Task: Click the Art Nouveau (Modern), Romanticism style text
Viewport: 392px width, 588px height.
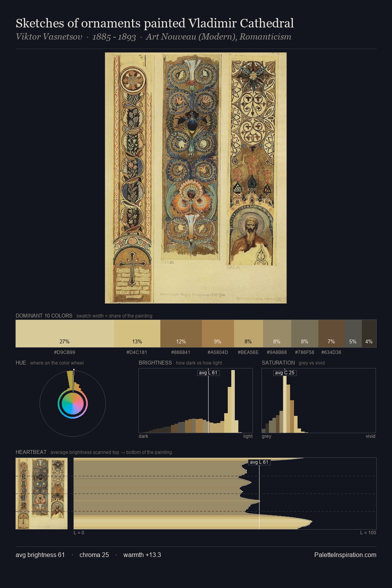Action: point(218,37)
